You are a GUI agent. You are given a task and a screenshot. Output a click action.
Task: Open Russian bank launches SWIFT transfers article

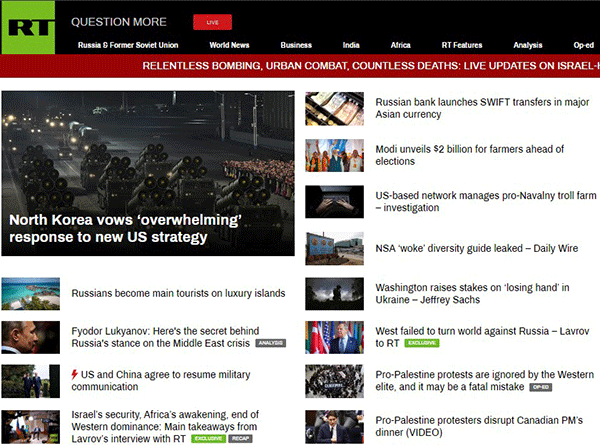482,108
